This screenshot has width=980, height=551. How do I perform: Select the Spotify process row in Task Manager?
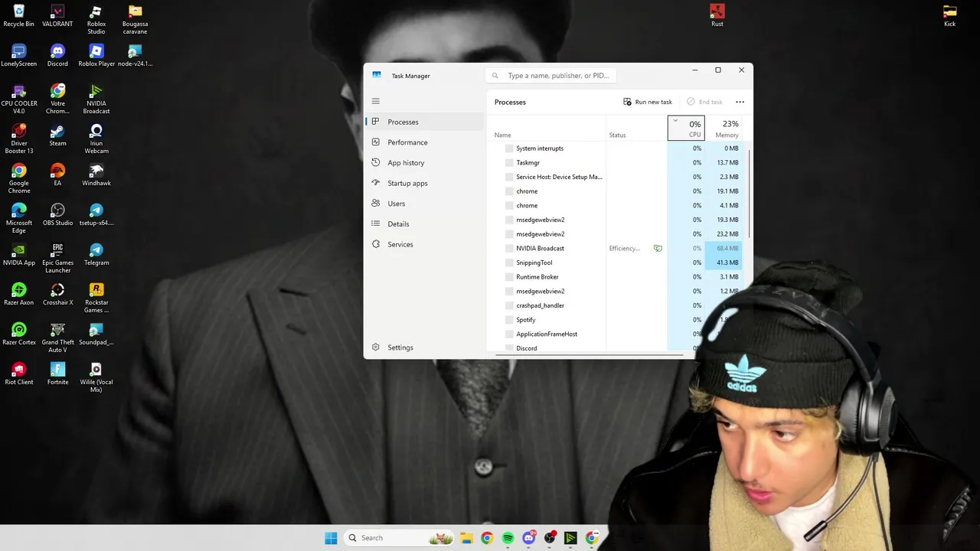(597, 320)
